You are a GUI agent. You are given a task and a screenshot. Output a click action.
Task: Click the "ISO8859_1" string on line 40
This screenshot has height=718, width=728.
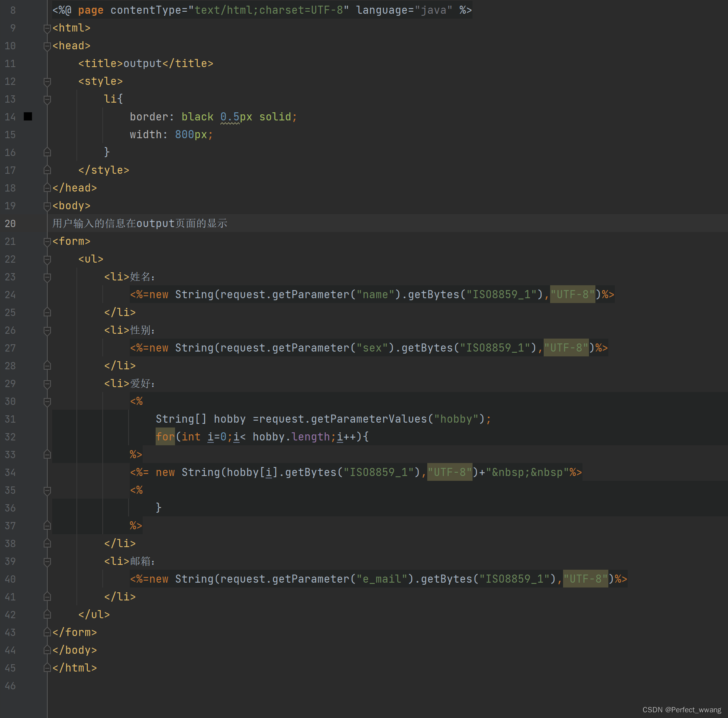(x=515, y=579)
